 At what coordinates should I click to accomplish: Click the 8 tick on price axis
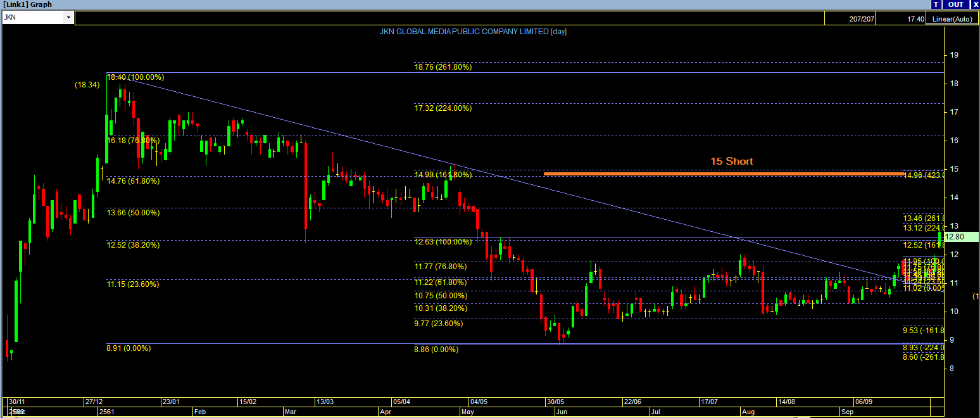pos(952,369)
